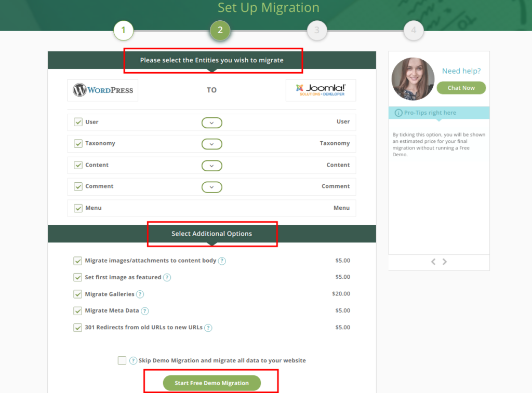Uncheck the Content entity checkbox
Screen dimensions: 532x393
78,165
